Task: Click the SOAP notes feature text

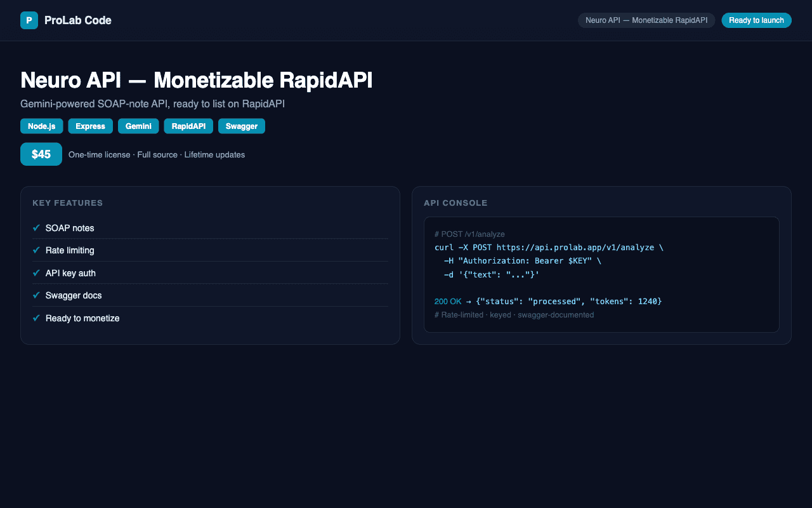Action: (x=70, y=228)
